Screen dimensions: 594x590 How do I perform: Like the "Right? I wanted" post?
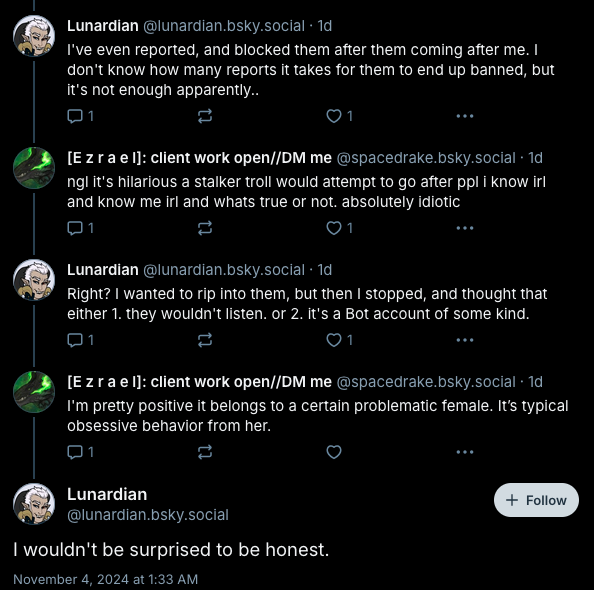coord(339,340)
